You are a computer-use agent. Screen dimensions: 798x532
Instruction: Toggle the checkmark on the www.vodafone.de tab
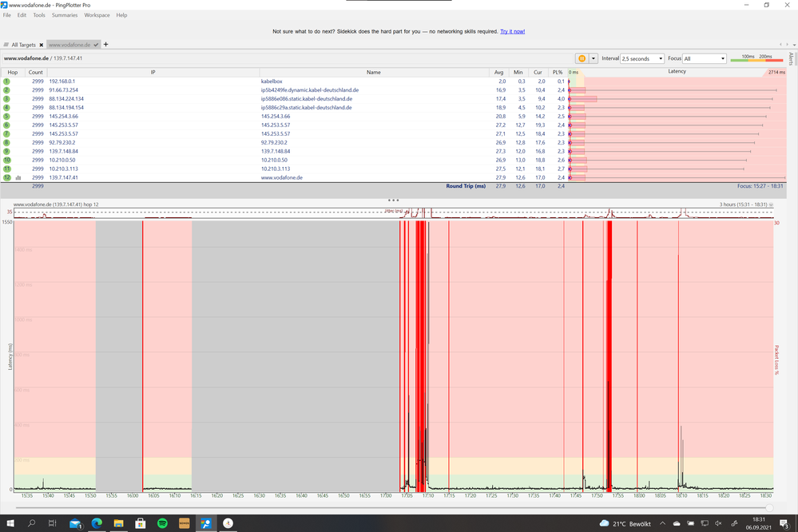[x=96, y=45]
